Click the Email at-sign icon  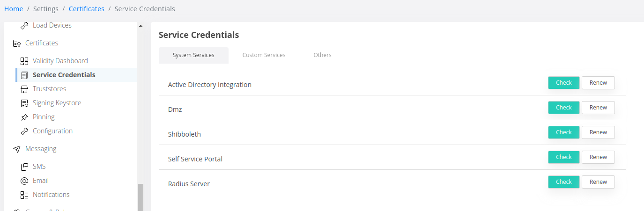pos(24,181)
